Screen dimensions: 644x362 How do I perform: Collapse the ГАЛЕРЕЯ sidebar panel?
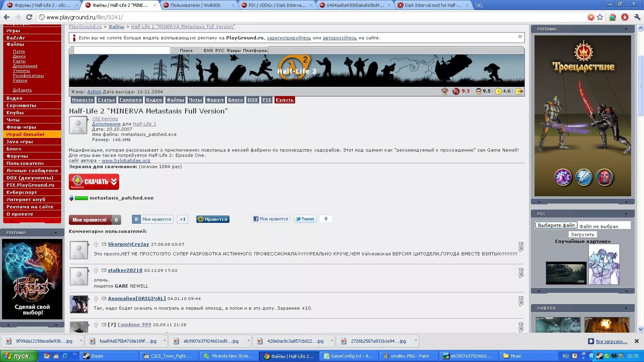[626, 308]
